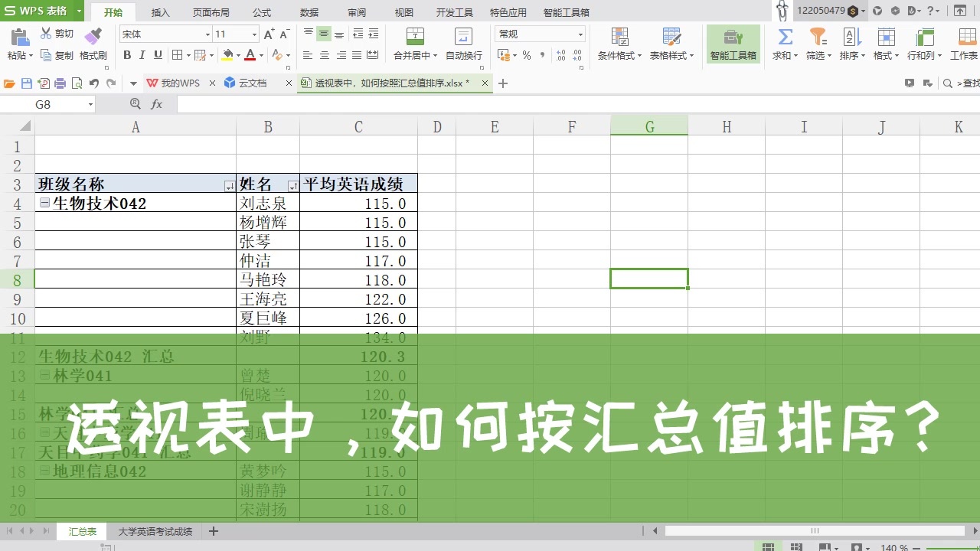Click the Merge and Center (合并居中) icon

415,36
